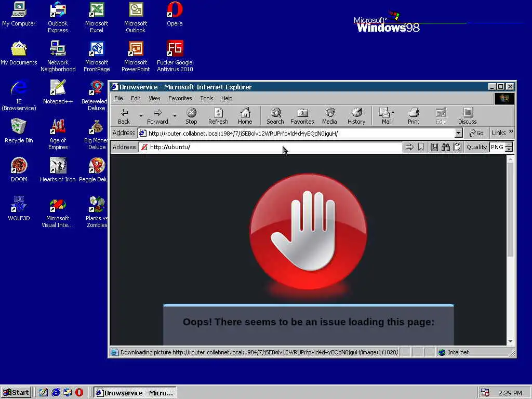Image resolution: width=532 pixels, height=399 pixels.
Task: Launch Internet Explorer from quick launch
Action: (56, 392)
